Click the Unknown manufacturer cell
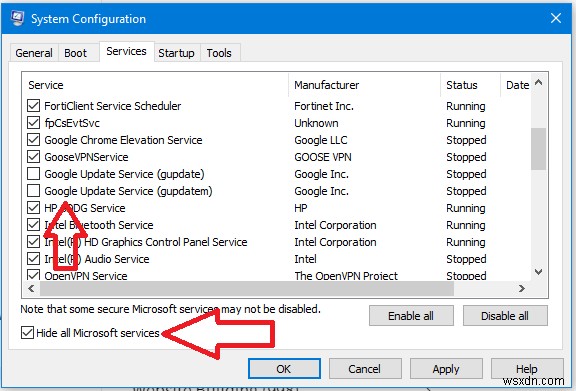 [x=316, y=123]
